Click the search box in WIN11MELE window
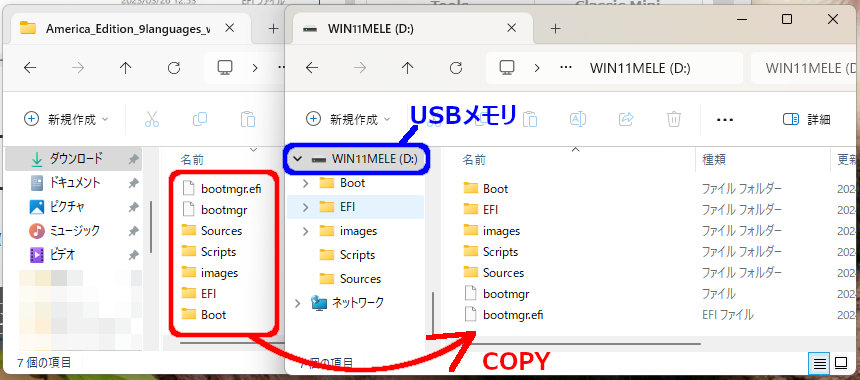This screenshot has height=380, width=860. (805, 68)
